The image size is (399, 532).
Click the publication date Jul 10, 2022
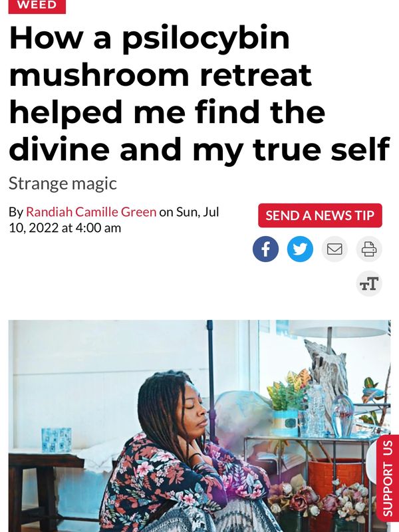tap(114, 219)
